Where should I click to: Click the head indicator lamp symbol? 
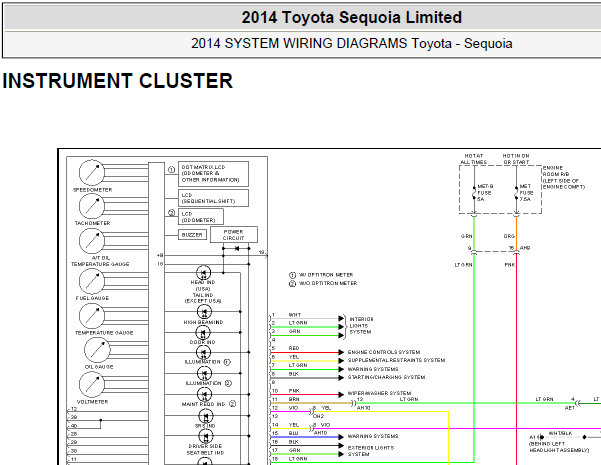point(204,273)
